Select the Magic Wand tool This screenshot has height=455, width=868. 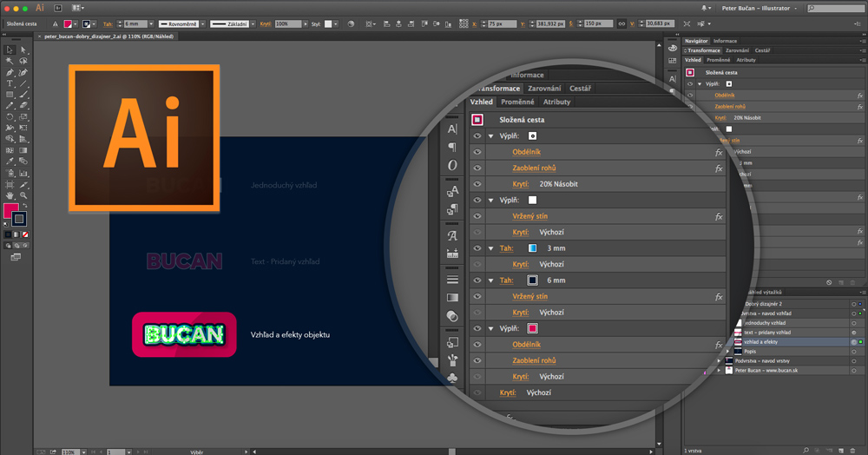[10, 61]
